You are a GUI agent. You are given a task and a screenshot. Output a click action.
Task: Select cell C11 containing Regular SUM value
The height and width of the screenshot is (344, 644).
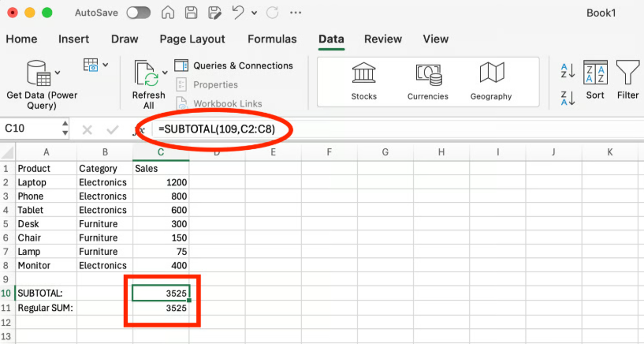tap(161, 308)
